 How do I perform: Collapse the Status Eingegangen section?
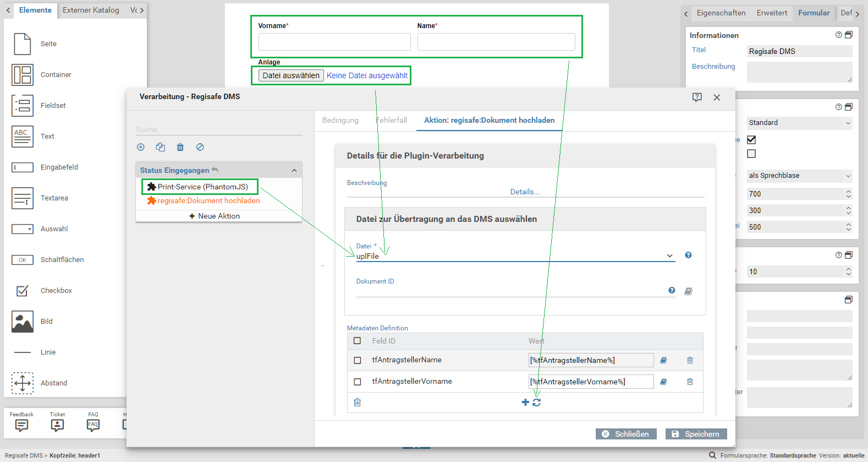(x=294, y=170)
